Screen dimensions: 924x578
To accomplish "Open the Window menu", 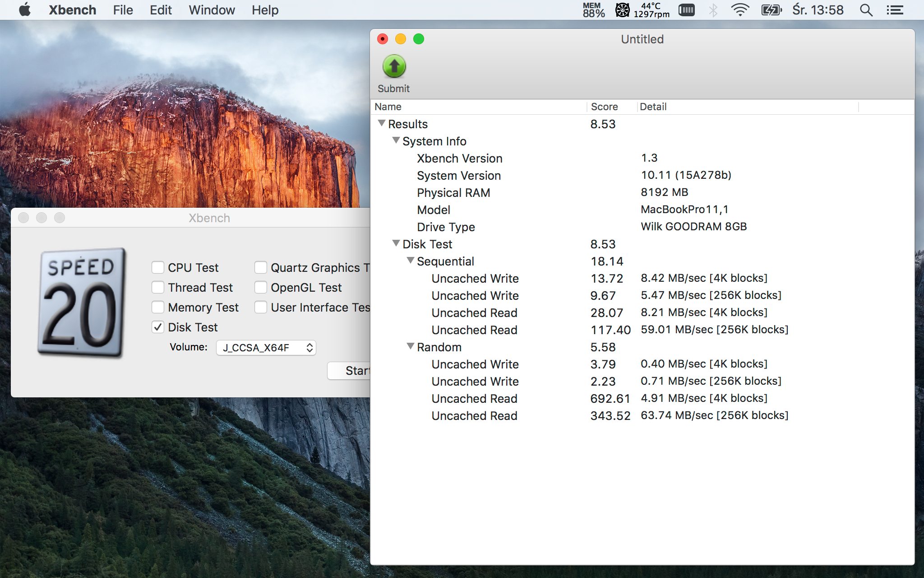I will 212,10.
